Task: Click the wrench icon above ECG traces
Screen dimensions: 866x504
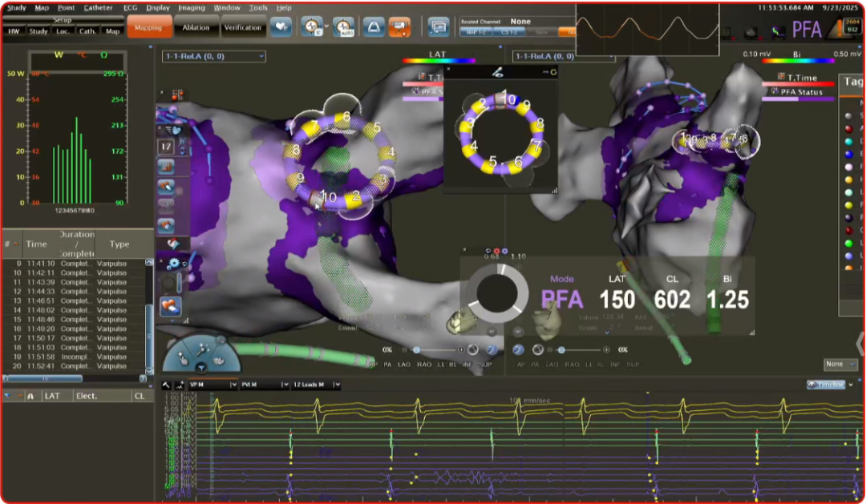Action: [167, 385]
